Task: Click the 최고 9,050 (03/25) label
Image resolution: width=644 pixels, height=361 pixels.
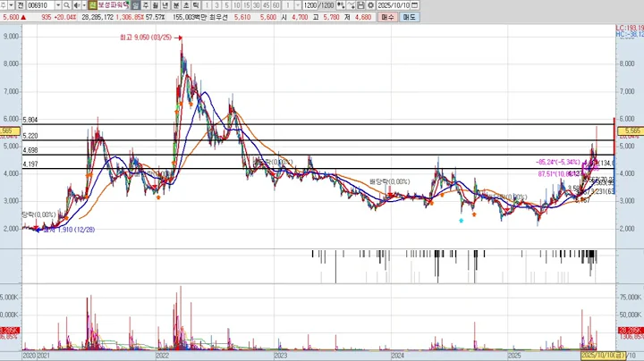Action: 146,38
